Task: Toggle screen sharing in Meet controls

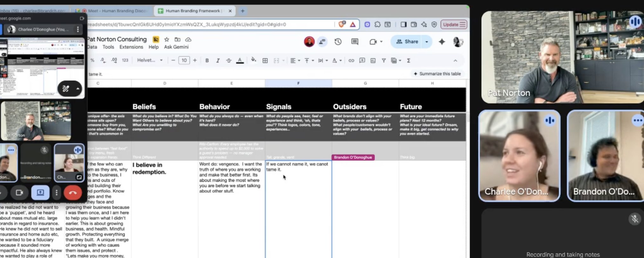Action: click(x=40, y=193)
